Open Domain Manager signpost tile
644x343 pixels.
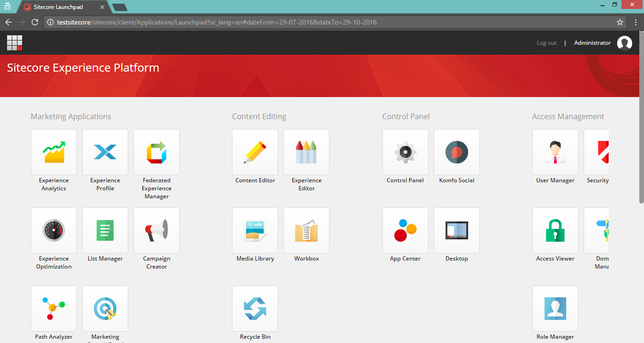[x=596, y=230]
